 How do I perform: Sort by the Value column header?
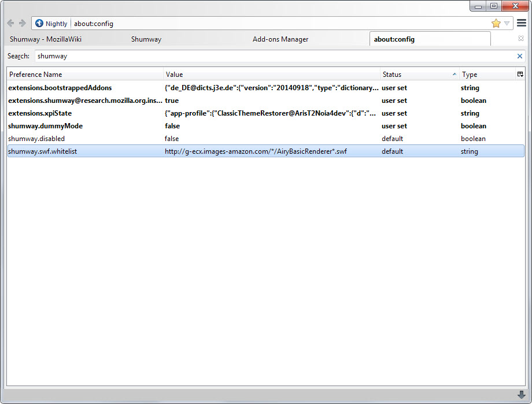[x=271, y=75]
